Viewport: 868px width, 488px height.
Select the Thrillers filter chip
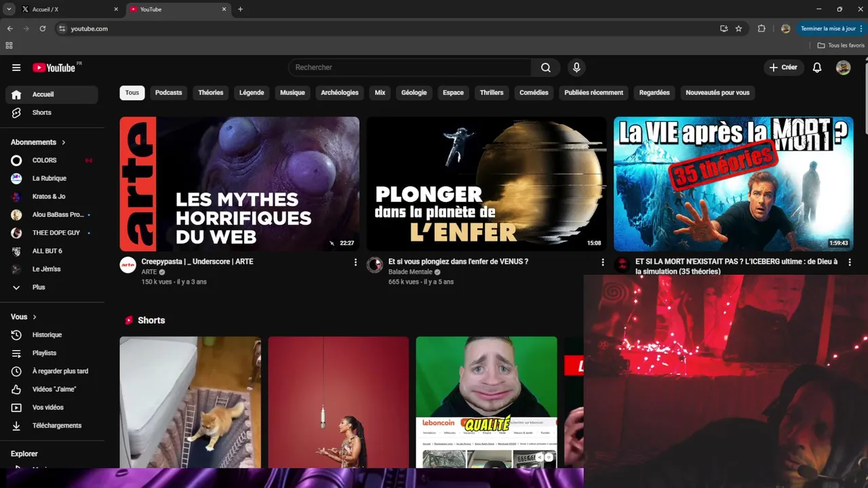(x=492, y=93)
